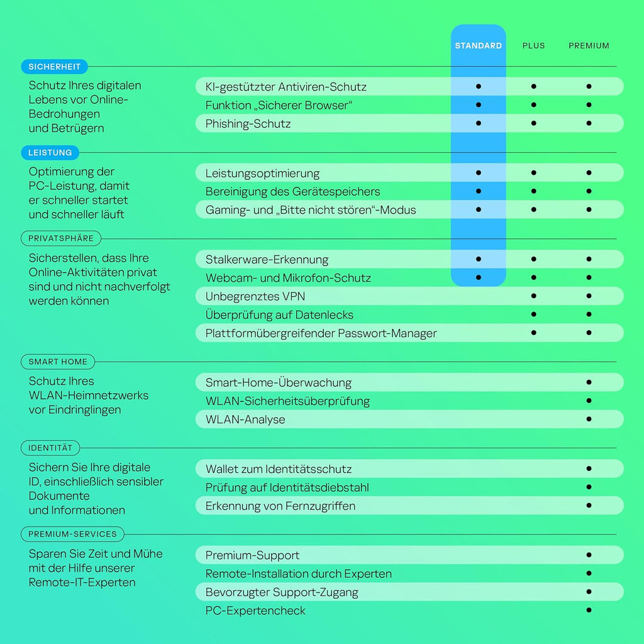Click Standard dot for KI-gestützter Antiviren-Schutz
644x644 pixels.
(479, 86)
